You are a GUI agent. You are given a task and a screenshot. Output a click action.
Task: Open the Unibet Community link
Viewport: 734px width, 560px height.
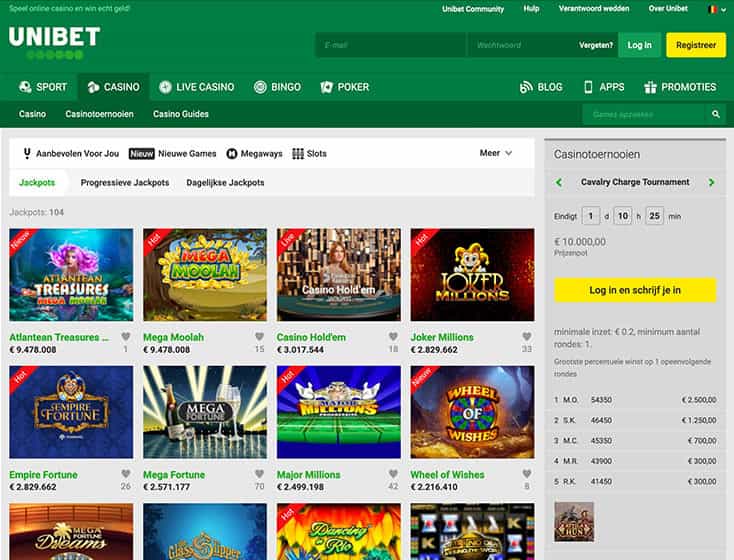(x=473, y=9)
